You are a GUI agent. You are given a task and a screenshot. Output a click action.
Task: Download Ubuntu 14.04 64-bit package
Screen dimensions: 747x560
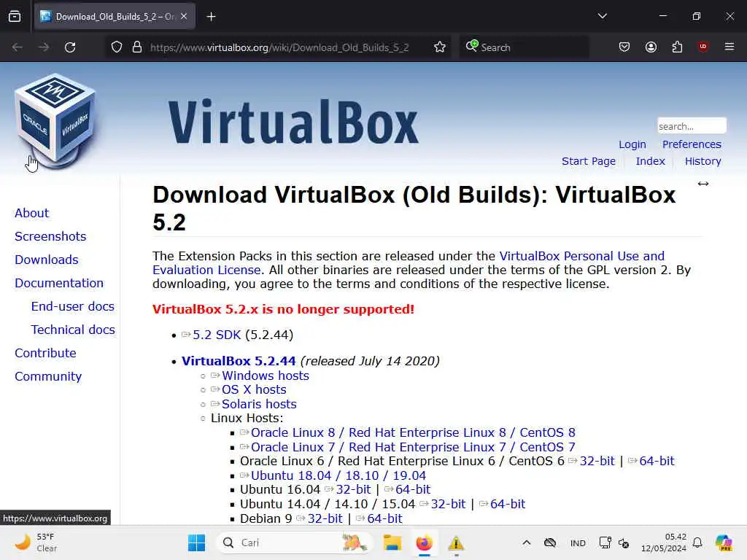click(x=508, y=505)
